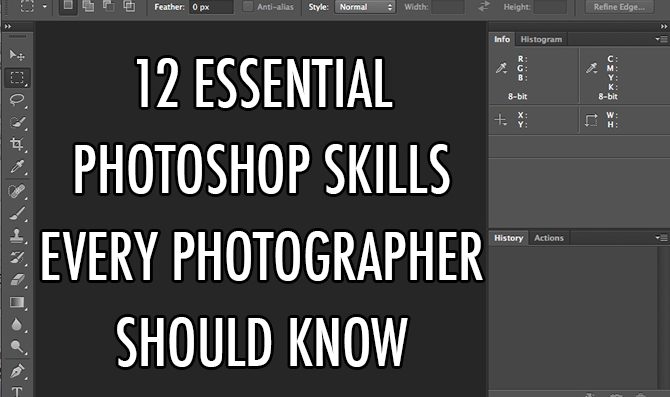This screenshot has height=397, width=670.
Task: Click the 8-bit label under RGB readout
Action: pyautogui.click(x=517, y=97)
